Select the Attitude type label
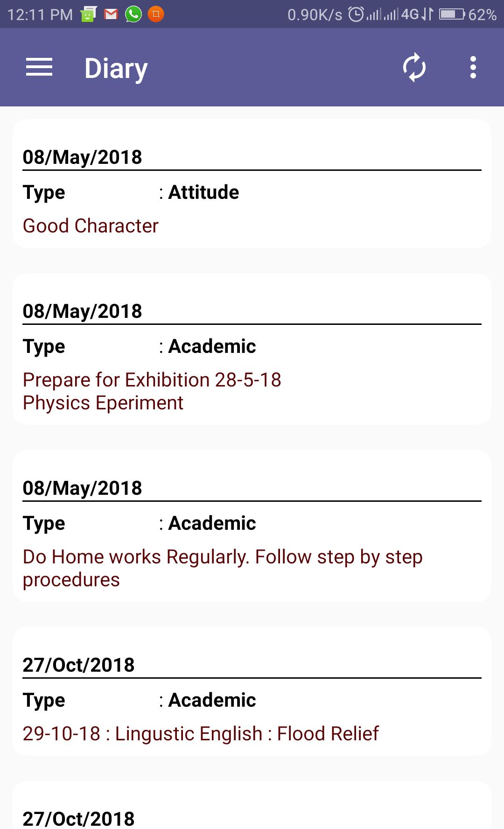The image size is (504, 829). (x=203, y=192)
